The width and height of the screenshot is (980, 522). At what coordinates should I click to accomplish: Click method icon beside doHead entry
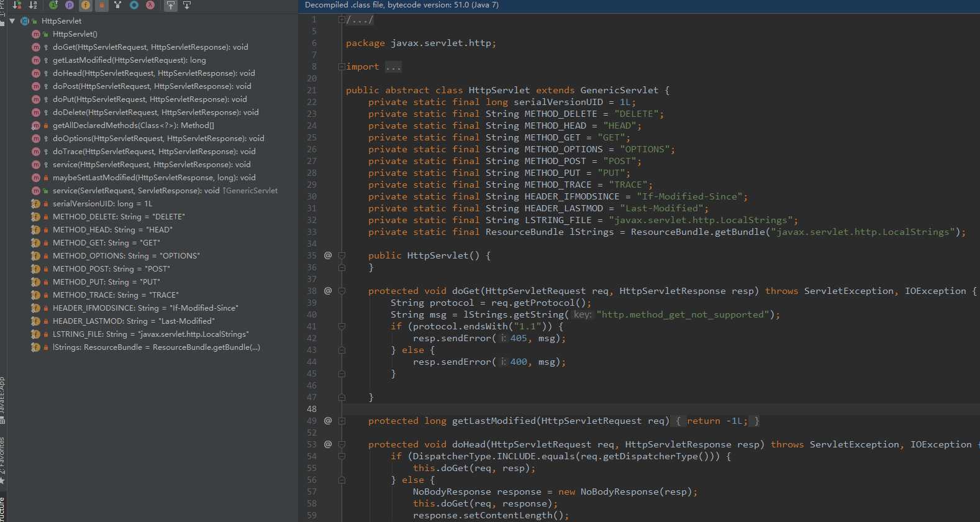coord(35,73)
